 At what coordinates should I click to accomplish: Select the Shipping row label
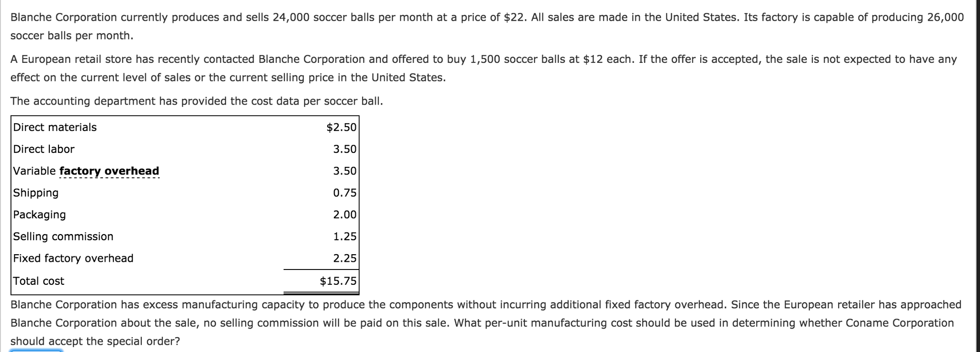[36, 193]
